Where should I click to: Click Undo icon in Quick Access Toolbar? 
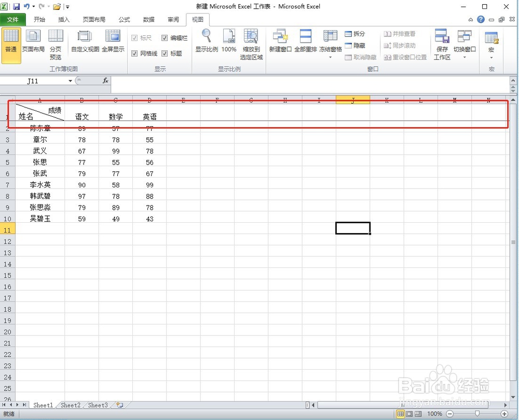coord(26,6)
